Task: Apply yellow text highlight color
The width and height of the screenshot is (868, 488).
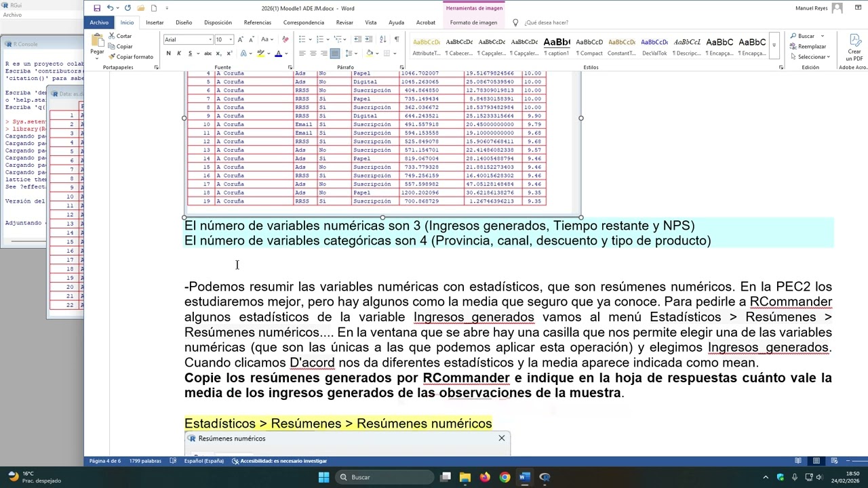Action: pos(260,54)
